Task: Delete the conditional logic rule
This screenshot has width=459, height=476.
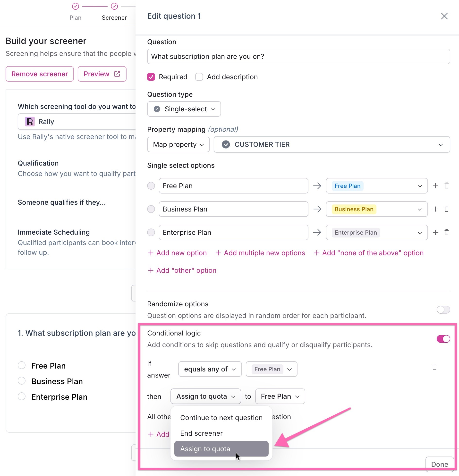Action: (x=434, y=367)
